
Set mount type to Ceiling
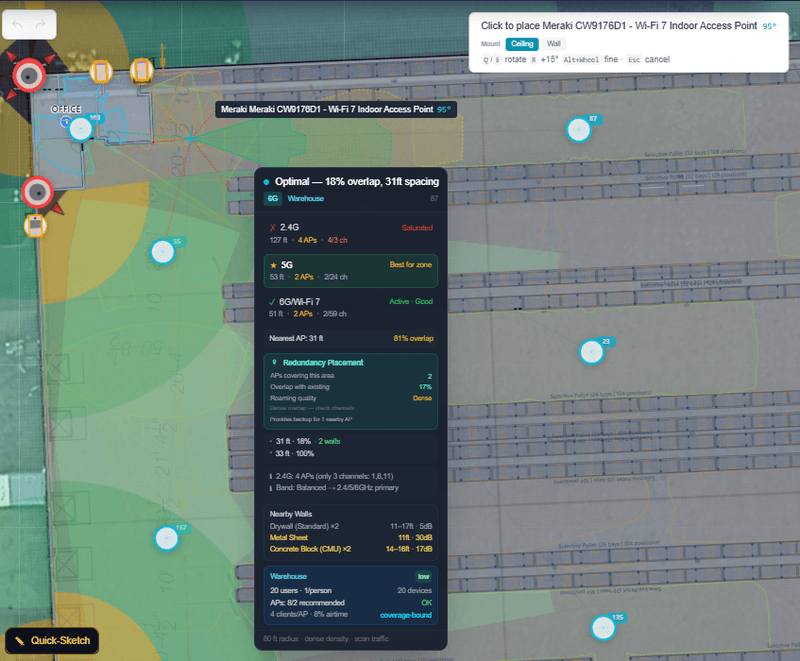pyautogui.click(x=522, y=44)
